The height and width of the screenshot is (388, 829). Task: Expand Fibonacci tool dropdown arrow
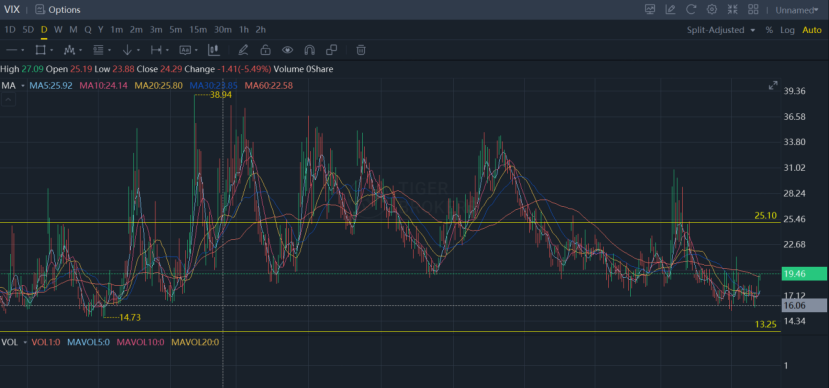point(109,51)
